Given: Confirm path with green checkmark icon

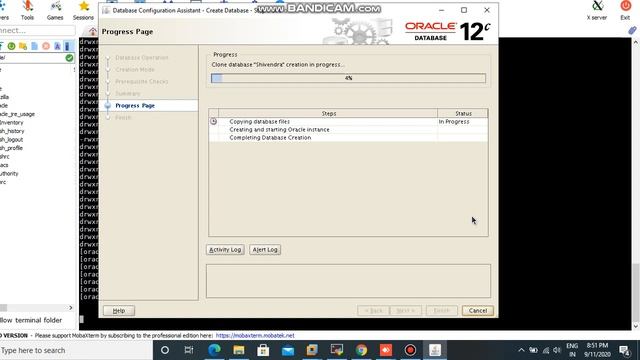Looking at the screenshot, I should pyautogui.click(x=69, y=58).
